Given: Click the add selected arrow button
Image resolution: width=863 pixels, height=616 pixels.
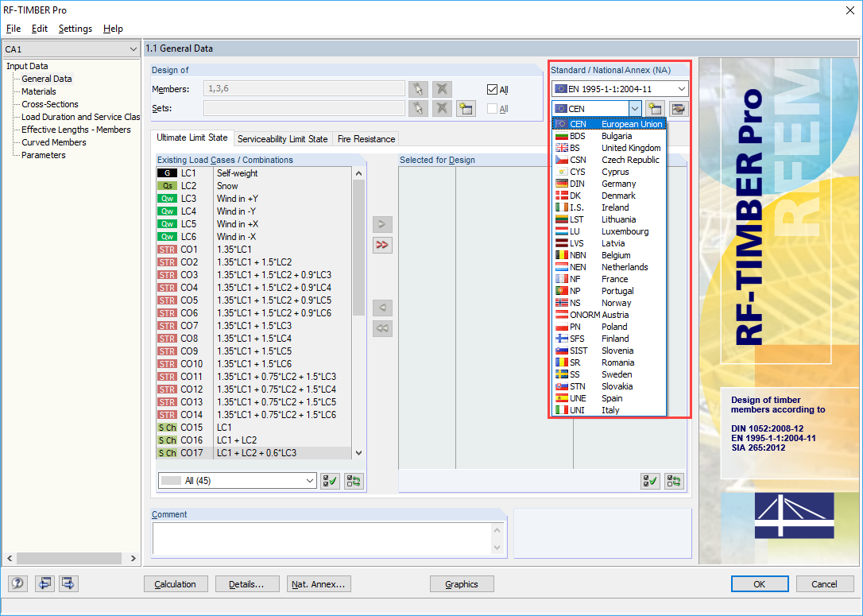Looking at the screenshot, I should 382,224.
